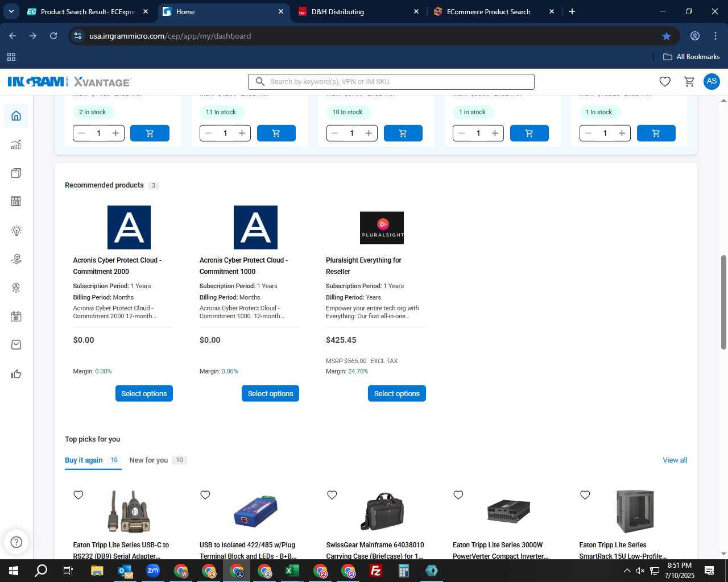
Task: Open the AS account avatar menu
Action: [x=712, y=81]
